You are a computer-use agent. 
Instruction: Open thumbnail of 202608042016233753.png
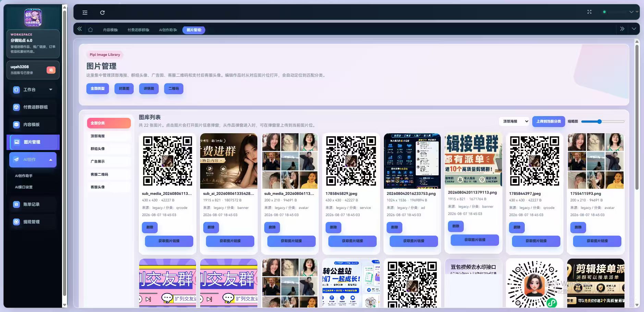pos(412,161)
